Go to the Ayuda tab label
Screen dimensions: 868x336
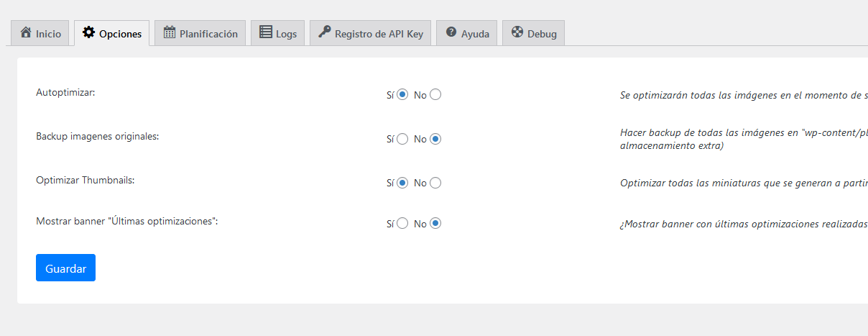pyautogui.click(x=475, y=34)
